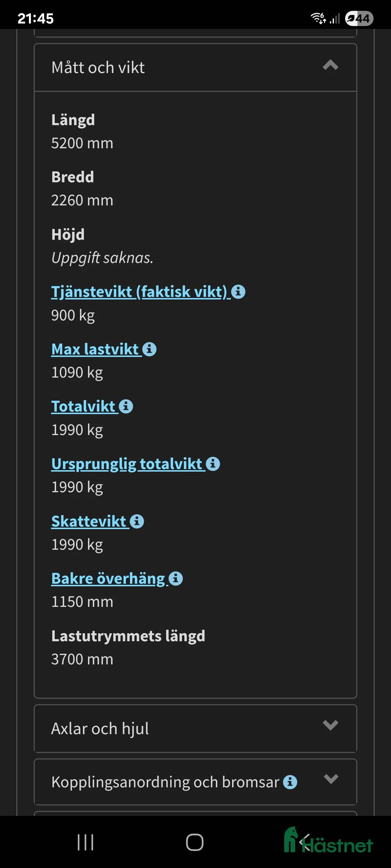Open the Totalvikt info icon
The height and width of the screenshot is (868, 391).
[x=125, y=406]
